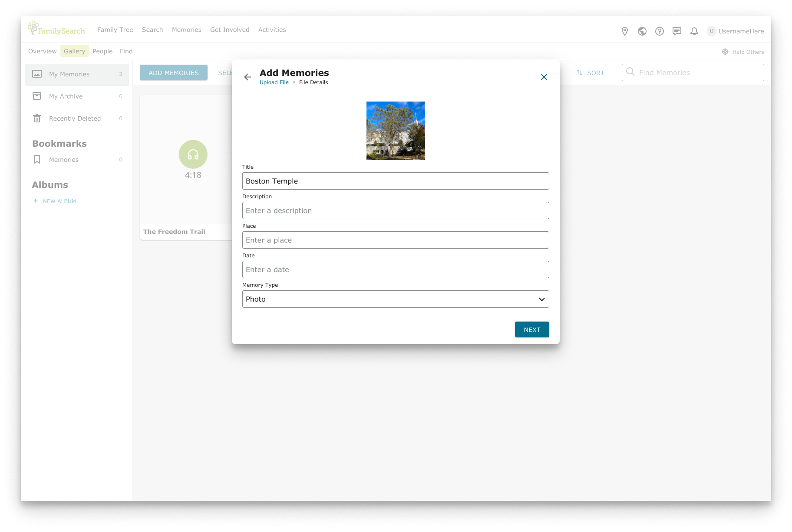Screen dimensions: 792x532
Task: Open the Family Tree menu
Action: pyautogui.click(x=115, y=30)
